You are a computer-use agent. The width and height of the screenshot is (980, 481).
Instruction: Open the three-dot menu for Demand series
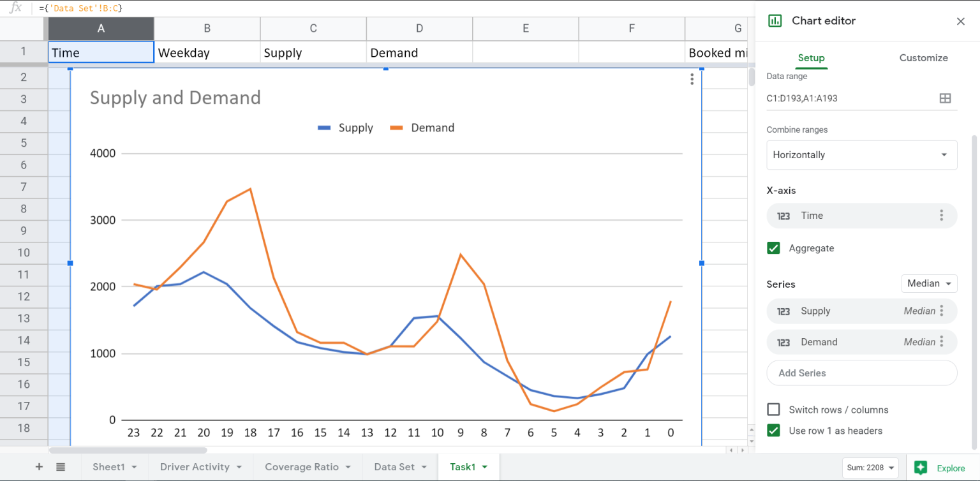point(942,342)
